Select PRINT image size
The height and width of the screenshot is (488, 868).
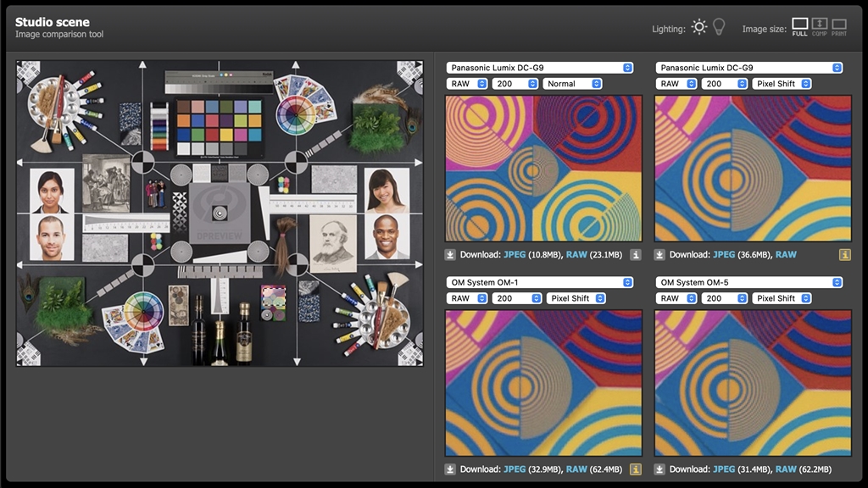(839, 26)
